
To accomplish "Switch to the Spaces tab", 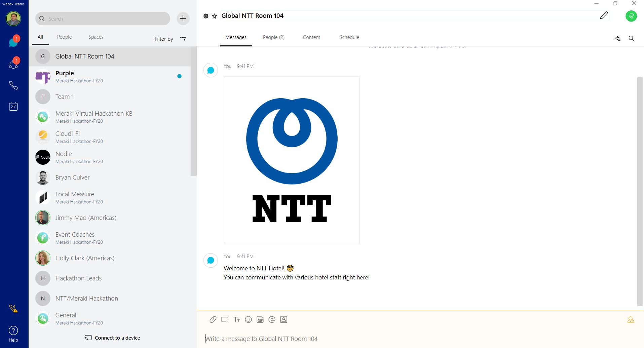I will [96, 37].
